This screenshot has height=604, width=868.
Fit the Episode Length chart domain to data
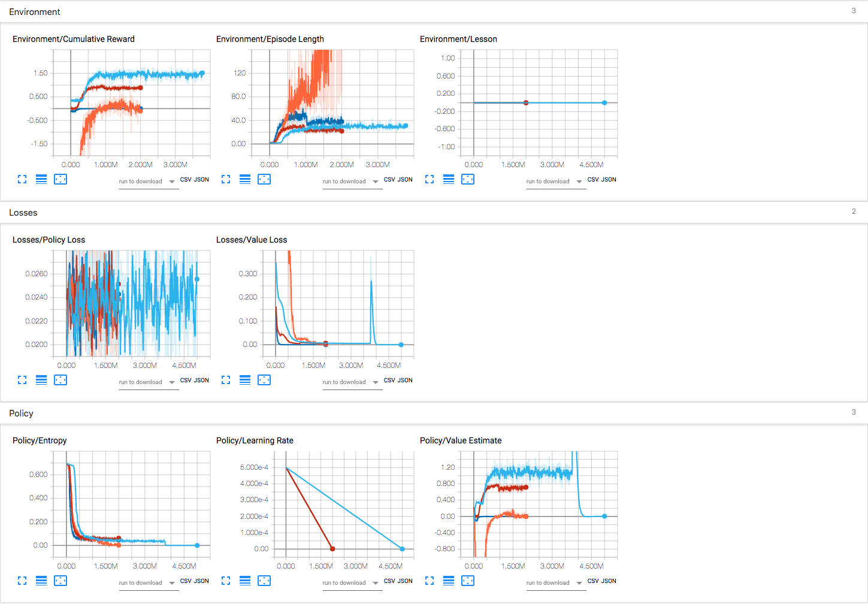tap(264, 179)
